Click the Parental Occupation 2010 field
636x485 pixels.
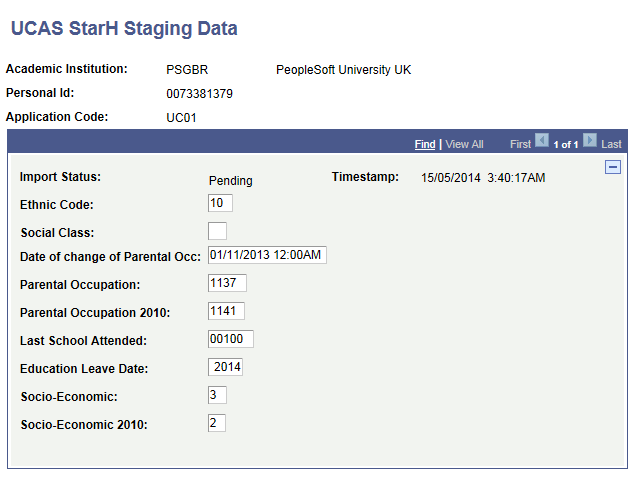226,311
